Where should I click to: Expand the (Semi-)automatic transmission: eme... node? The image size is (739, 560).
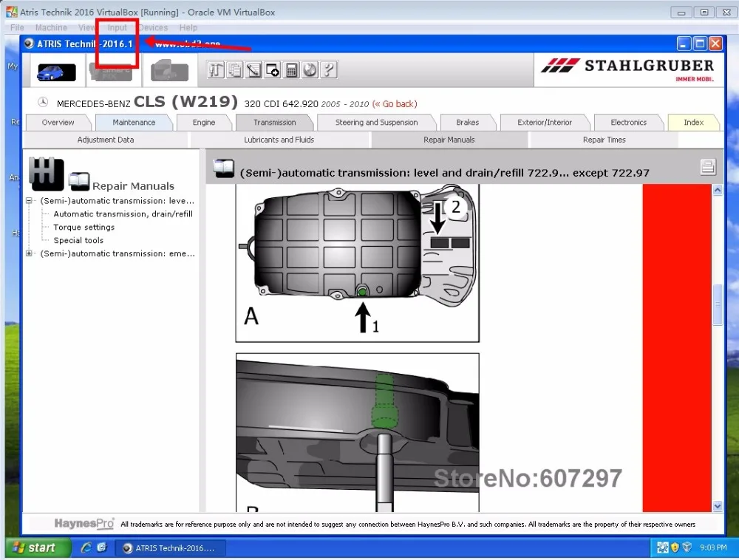pos(29,253)
